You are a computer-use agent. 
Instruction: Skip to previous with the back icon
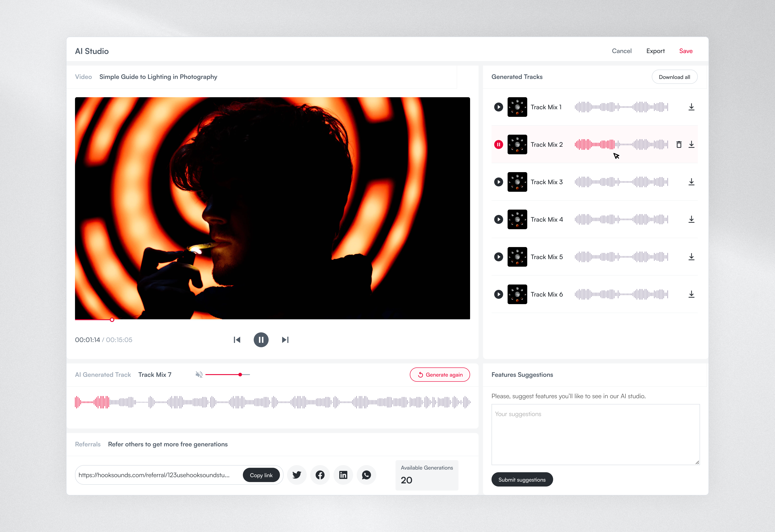coord(237,340)
